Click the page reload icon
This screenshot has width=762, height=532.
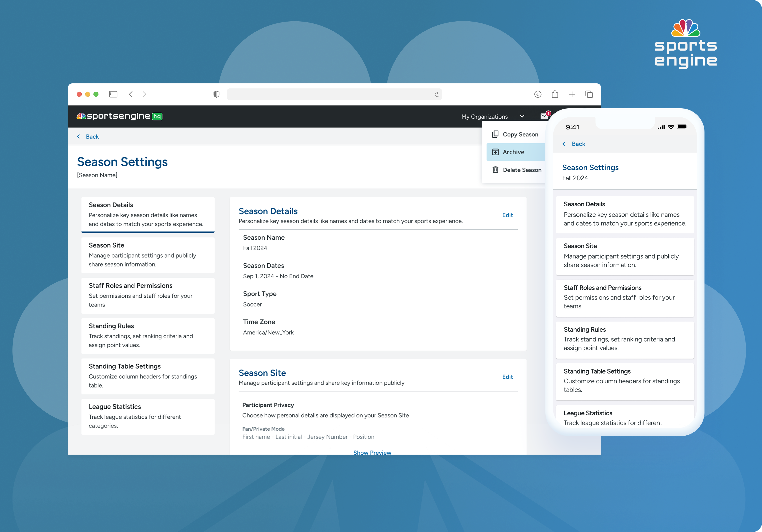(x=437, y=95)
